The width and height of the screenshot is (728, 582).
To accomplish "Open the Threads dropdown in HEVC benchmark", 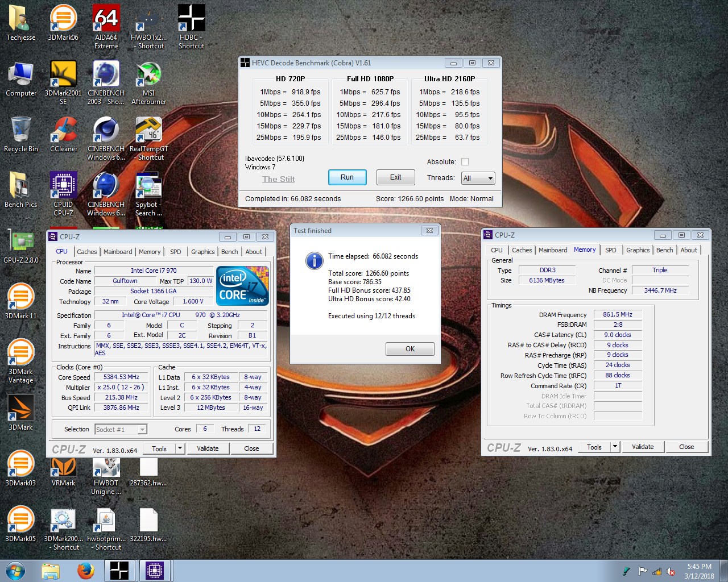I will (x=478, y=178).
